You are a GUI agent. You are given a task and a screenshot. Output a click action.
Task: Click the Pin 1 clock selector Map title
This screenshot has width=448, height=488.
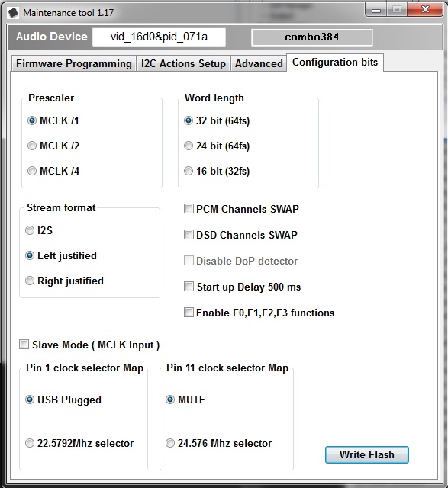pyautogui.click(x=85, y=368)
